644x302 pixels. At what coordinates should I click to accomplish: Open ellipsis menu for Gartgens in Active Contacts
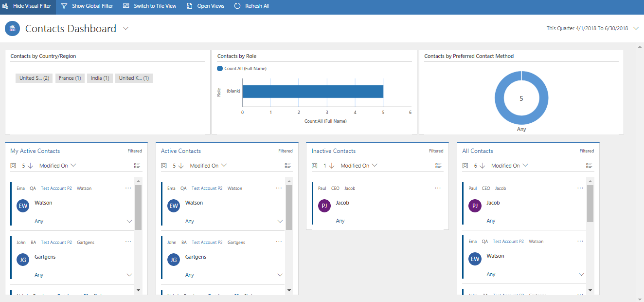pyautogui.click(x=279, y=242)
